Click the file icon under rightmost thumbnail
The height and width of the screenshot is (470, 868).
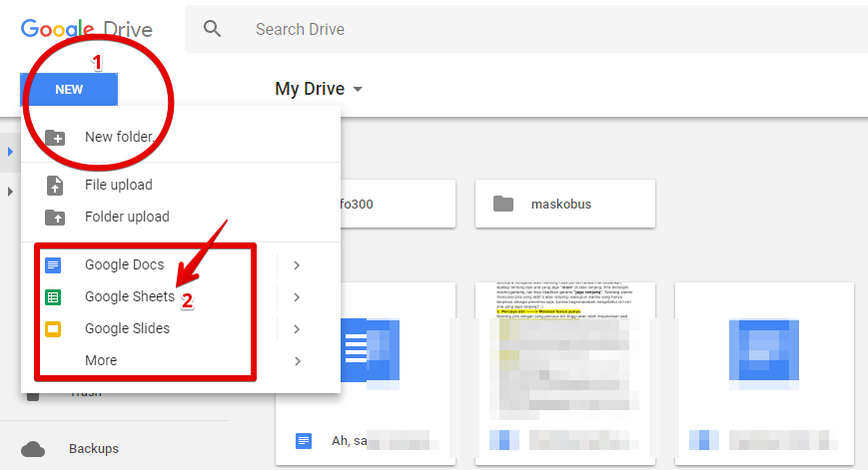pos(704,440)
